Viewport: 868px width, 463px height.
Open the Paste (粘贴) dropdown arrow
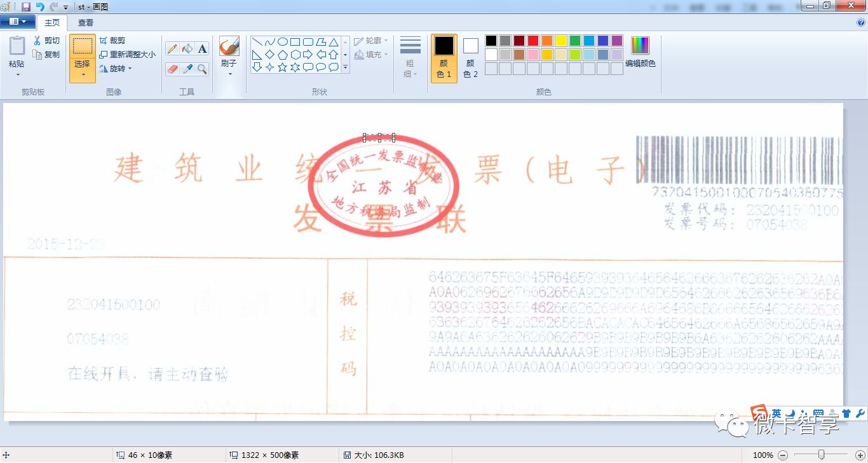[17, 75]
